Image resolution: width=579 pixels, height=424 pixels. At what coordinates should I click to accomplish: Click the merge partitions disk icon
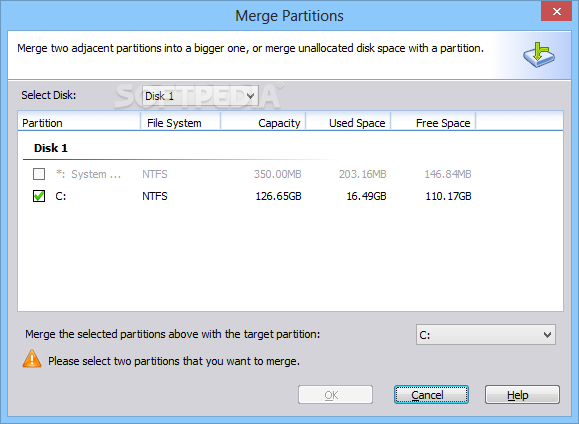(x=539, y=55)
